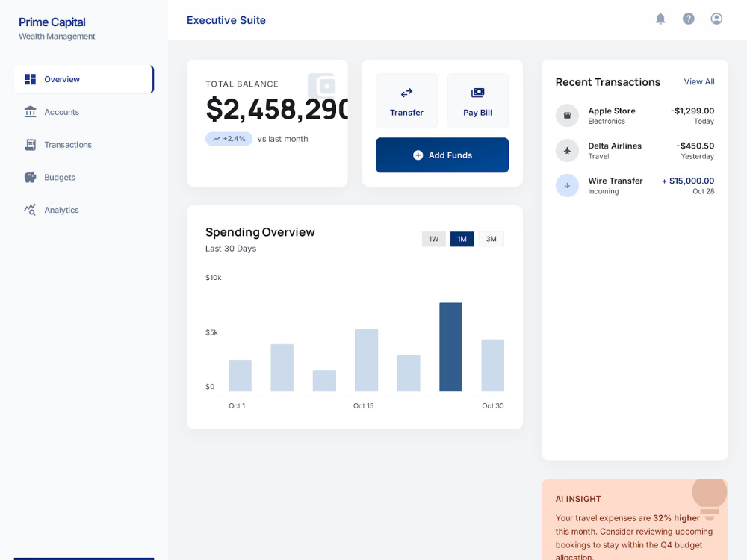Viewport: 747px width, 560px height.
Task: Click the Apple Store transaction name
Action: pos(612,111)
